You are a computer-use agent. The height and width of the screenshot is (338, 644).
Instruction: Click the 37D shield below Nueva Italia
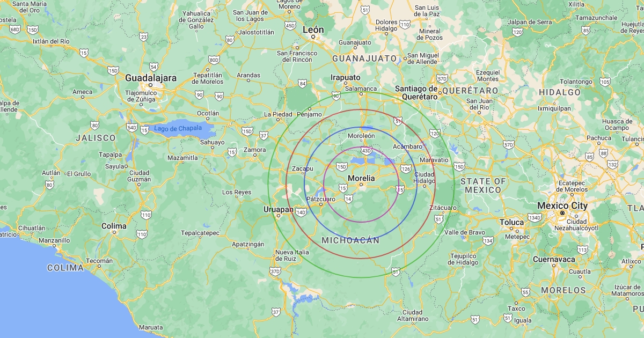275,271
